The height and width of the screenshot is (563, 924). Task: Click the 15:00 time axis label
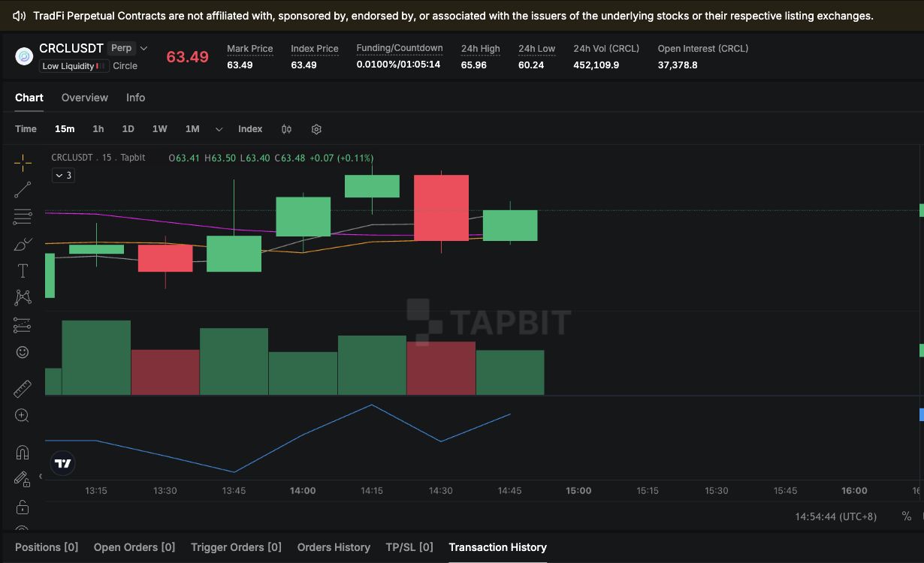578,491
